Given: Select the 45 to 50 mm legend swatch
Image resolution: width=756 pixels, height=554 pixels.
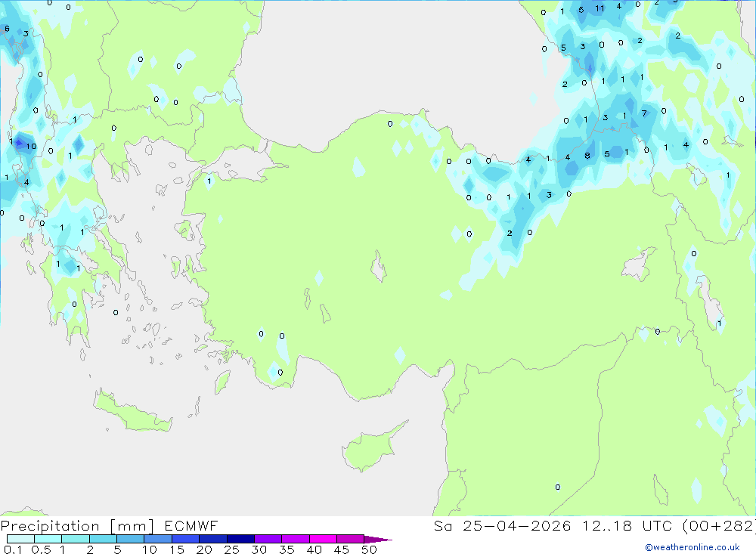Looking at the screenshot, I should (x=351, y=539).
